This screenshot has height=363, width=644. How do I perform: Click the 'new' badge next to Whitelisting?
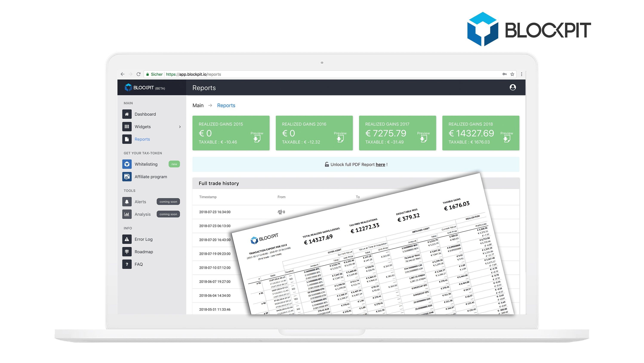tap(174, 164)
